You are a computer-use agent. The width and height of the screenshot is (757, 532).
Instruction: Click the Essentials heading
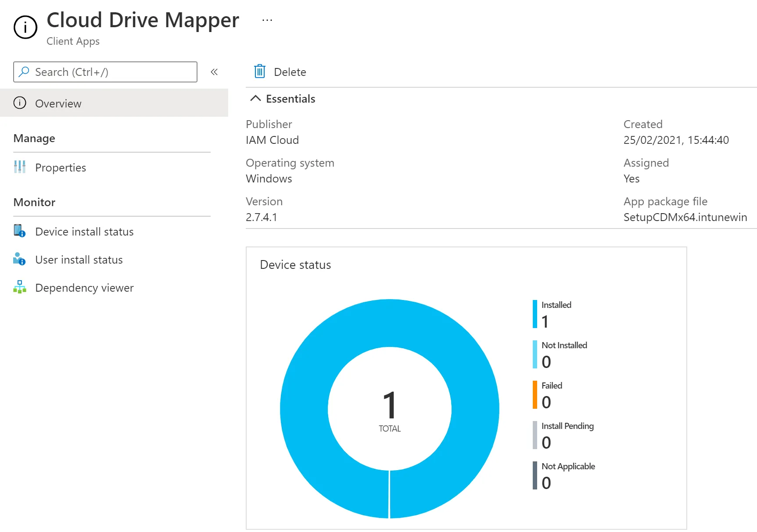pos(291,99)
